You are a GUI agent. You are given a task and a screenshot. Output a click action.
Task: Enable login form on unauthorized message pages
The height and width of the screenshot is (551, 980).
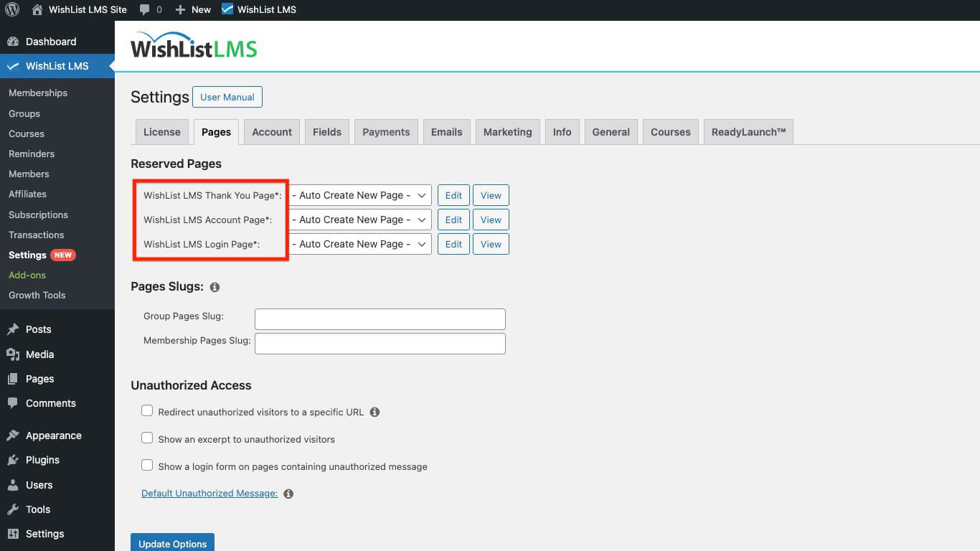pyautogui.click(x=147, y=465)
